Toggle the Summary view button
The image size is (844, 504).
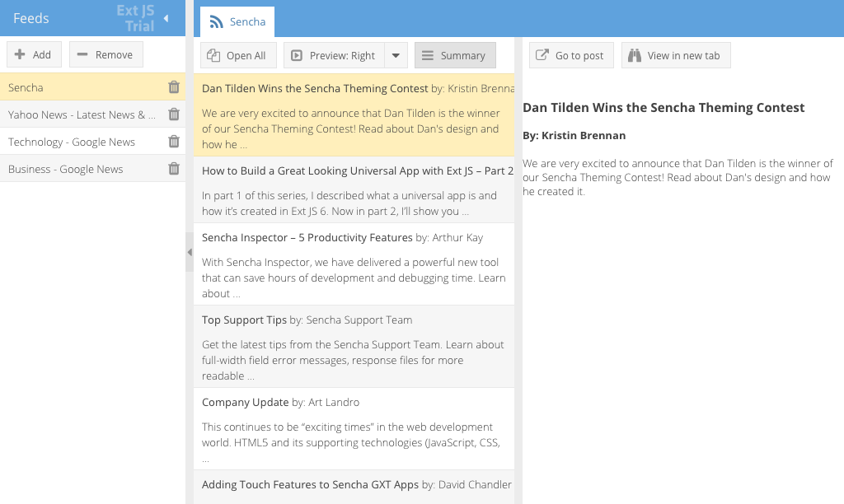[x=455, y=55]
